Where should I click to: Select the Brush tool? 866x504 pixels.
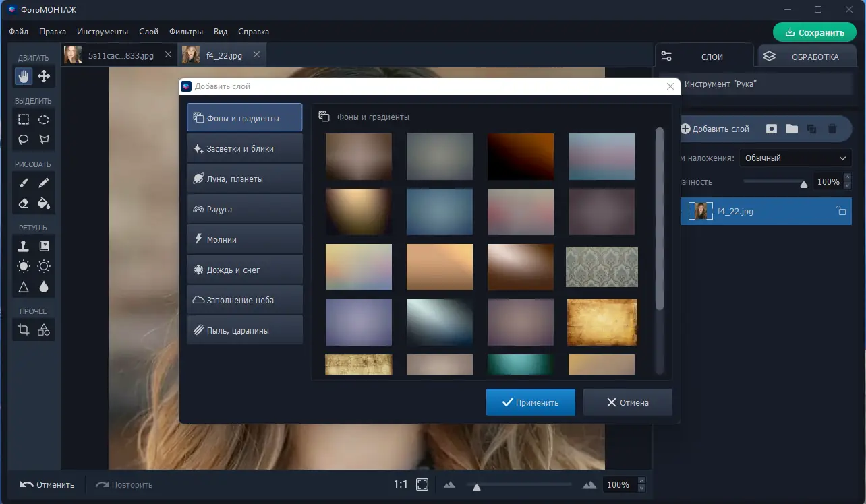[24, 183]
